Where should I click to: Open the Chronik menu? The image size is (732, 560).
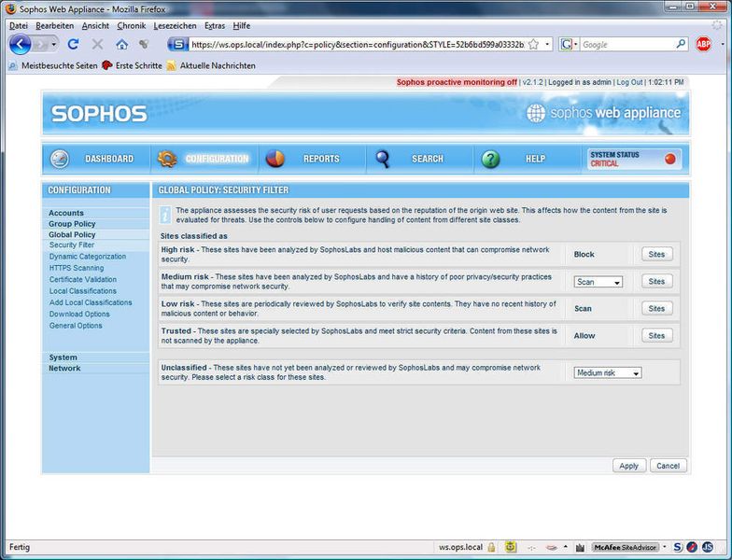pyautogui.click(x=131, y=26)
